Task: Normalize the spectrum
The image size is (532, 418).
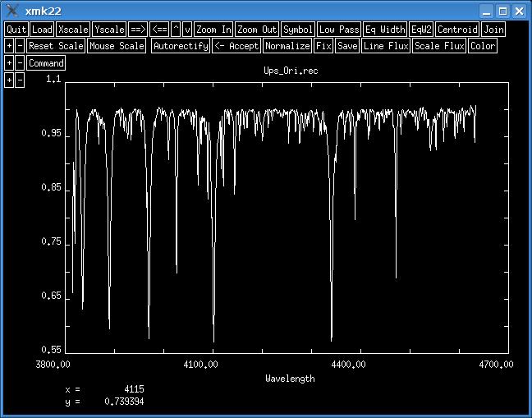Action: 287,46
